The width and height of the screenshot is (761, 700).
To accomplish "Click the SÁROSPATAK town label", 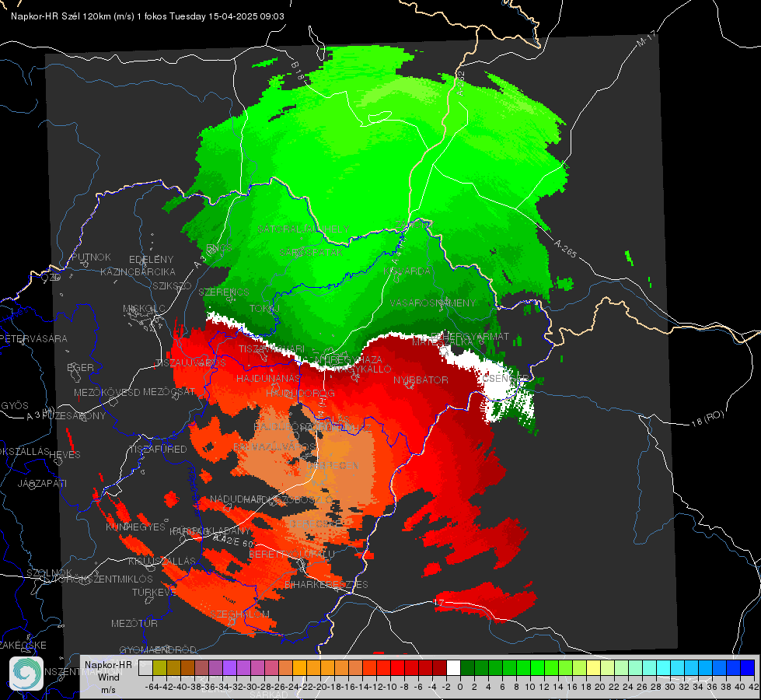I will (x=311, y=252).
